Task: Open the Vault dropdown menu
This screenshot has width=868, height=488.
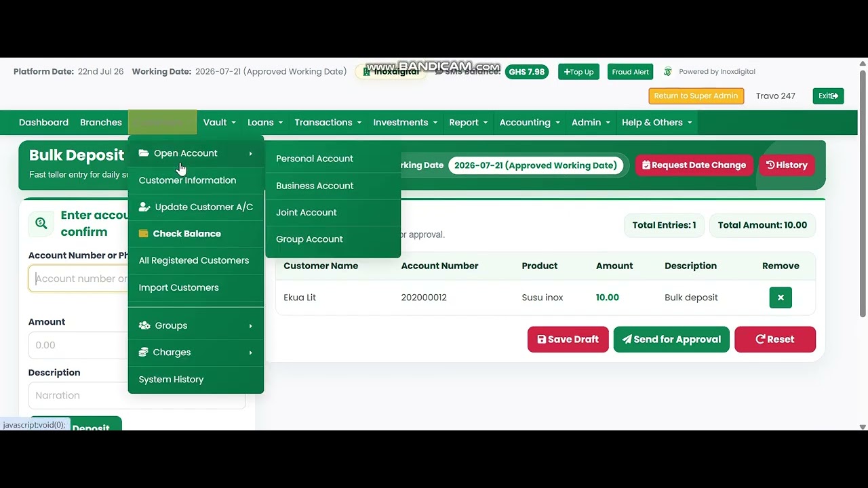Action: 220,123
